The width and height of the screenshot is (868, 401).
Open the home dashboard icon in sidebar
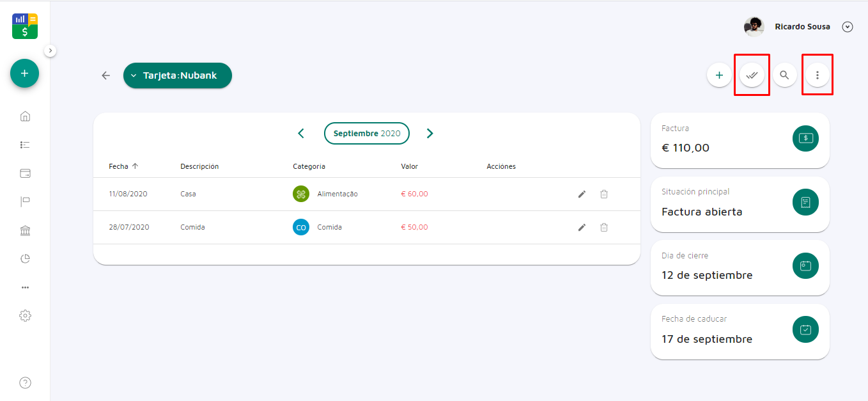pyautogui.click(x=25, y=116)
